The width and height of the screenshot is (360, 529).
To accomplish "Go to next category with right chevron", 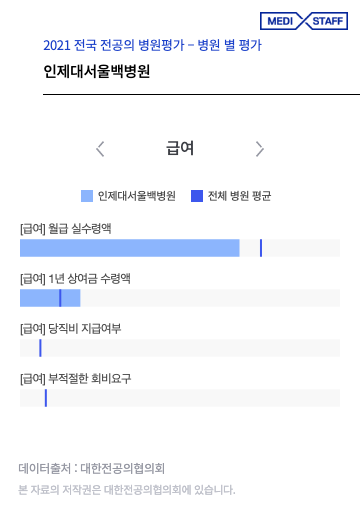I will tap(259, 149).
